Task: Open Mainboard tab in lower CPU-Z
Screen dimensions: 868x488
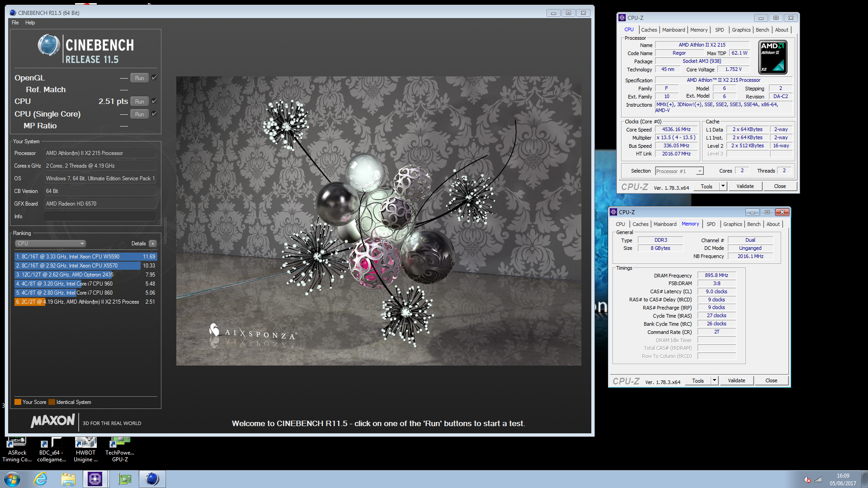Action: point(665,224)
